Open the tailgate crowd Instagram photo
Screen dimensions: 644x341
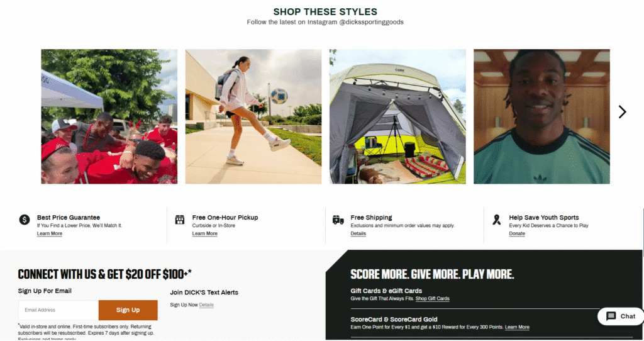point(109,116)
